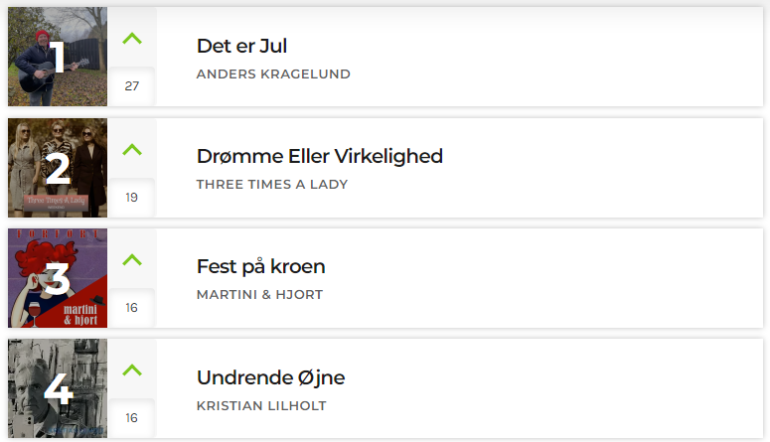Click the vote count 27 box
The image size is (770, 442).
pos(132,86)
